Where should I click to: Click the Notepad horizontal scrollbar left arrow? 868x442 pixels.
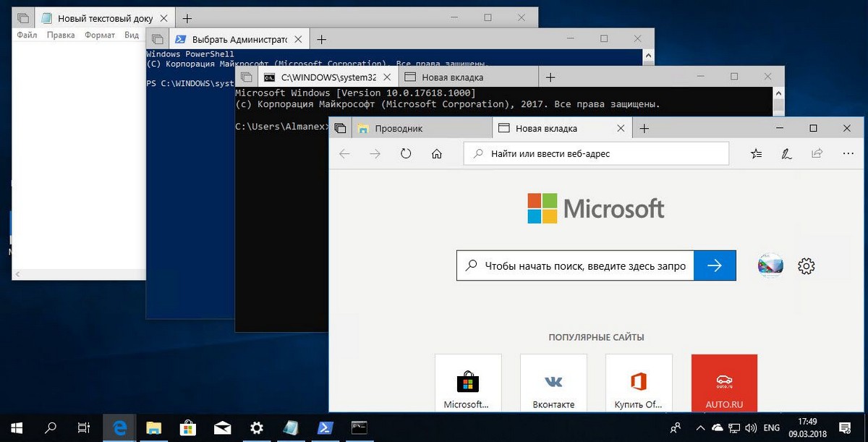point(17,274)
